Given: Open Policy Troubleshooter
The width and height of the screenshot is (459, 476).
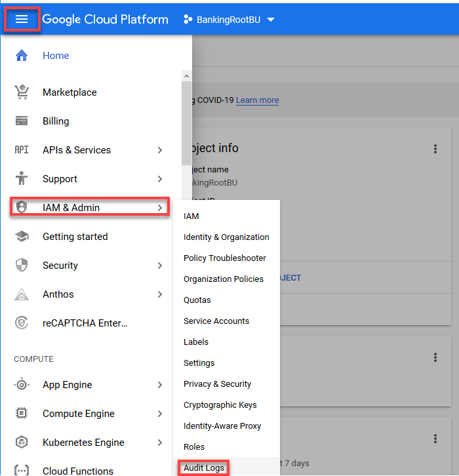Looking at the screenshot, I should (x=226, y=258).
